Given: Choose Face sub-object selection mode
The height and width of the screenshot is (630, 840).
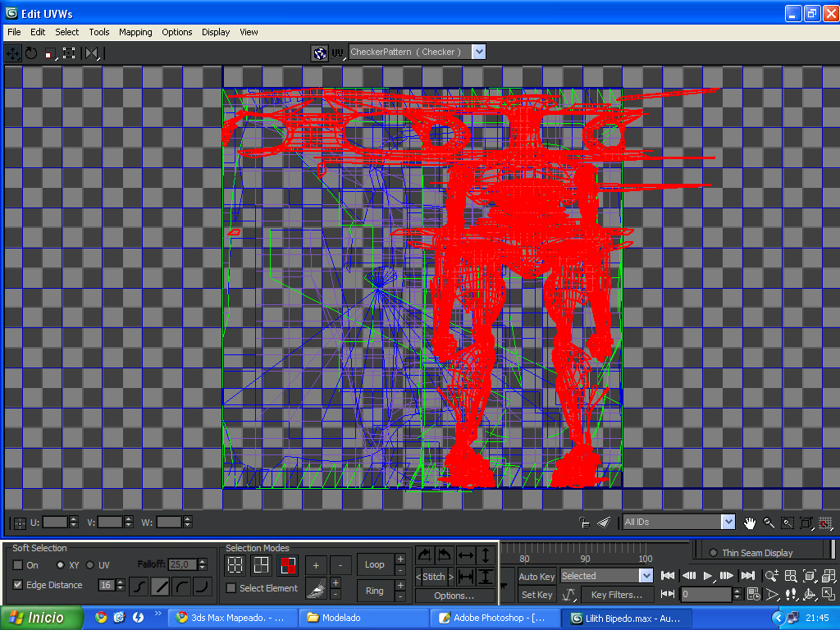Looking at the screenshot, I should pyautogui.click(x=288, y=565).
